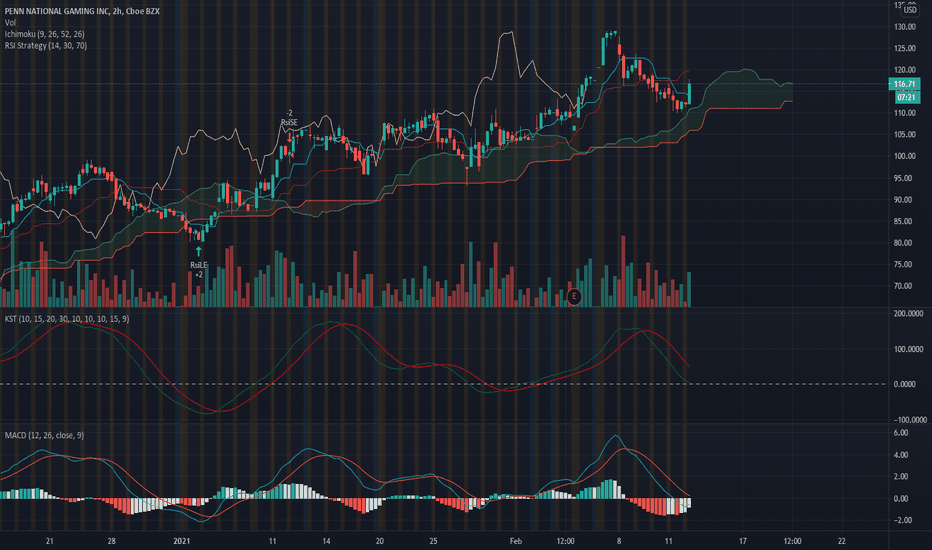Image resolution: width=932 pixels, height=550 pixels.
Task: Select the KST indicator legend label
Action: (x=67, y=319)
